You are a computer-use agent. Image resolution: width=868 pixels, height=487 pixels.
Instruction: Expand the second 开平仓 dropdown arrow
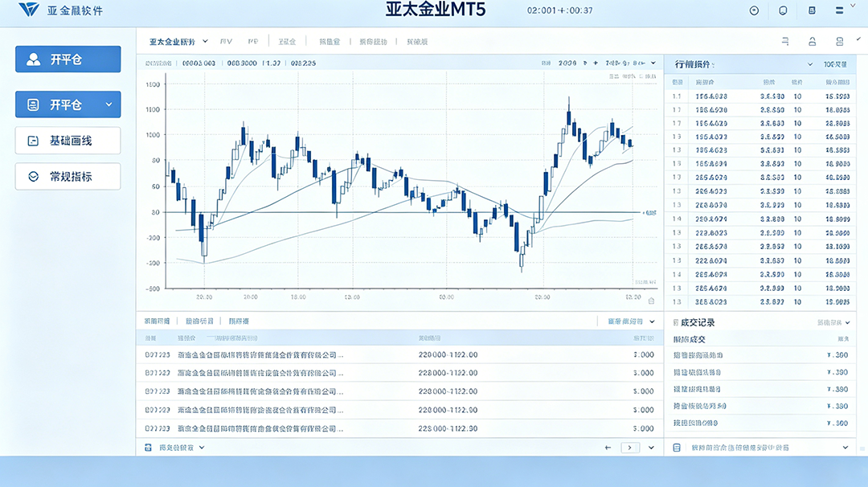point(109,104)
